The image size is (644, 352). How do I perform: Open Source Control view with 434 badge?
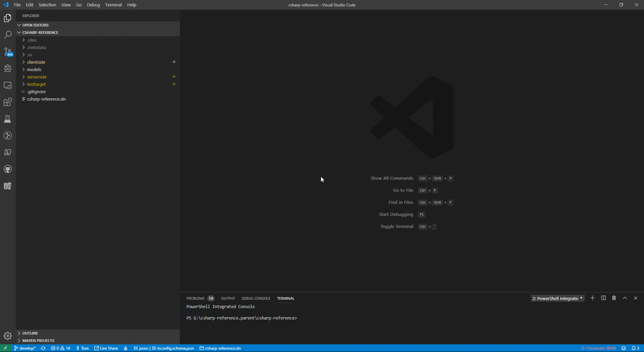(8, 52)
